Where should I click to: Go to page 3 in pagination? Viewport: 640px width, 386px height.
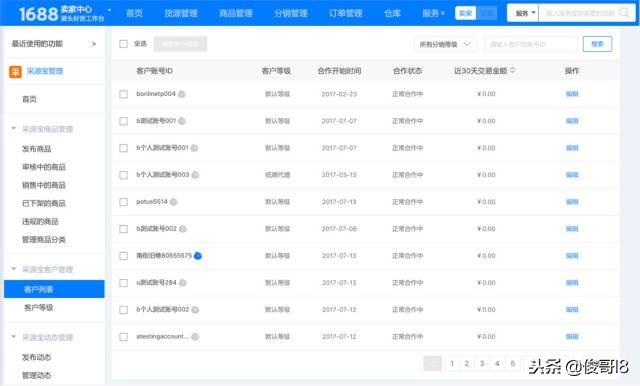point(482,363)
